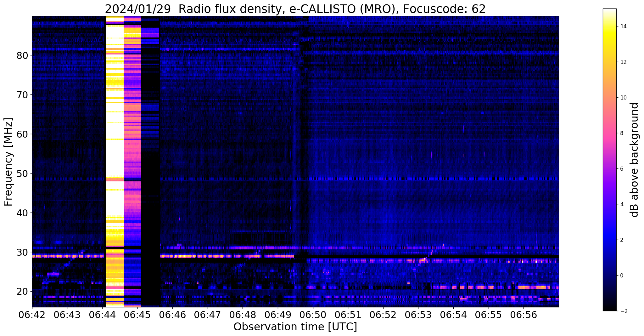
Task: Click the 06:51 time tick label
Action: (348, 315)
